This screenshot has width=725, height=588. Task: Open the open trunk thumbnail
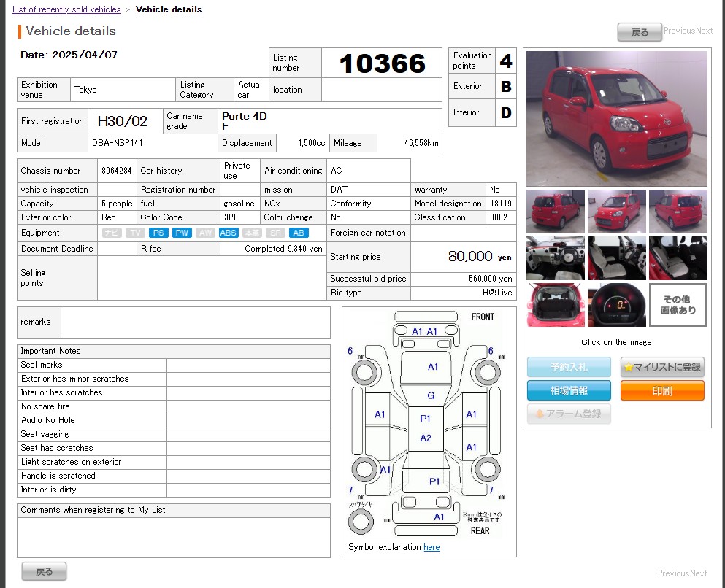556,305
